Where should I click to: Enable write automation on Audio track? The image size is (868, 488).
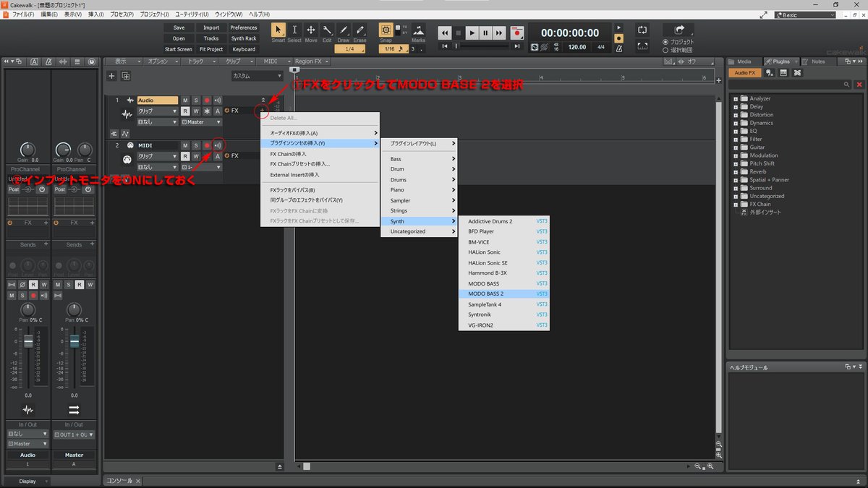(195, 111)
